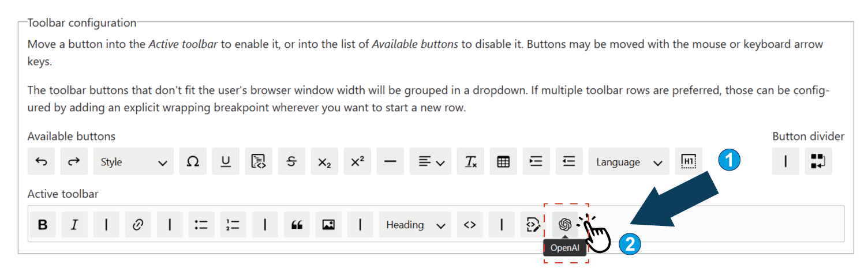Select the Numbered list button
This screenshot has width=868, height=272.
coord(233,225)
